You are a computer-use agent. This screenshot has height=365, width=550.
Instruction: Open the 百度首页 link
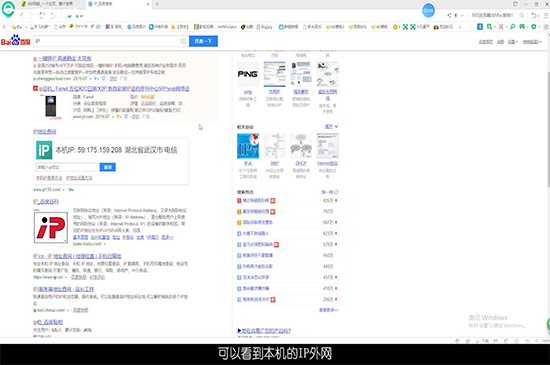point(486,42)
